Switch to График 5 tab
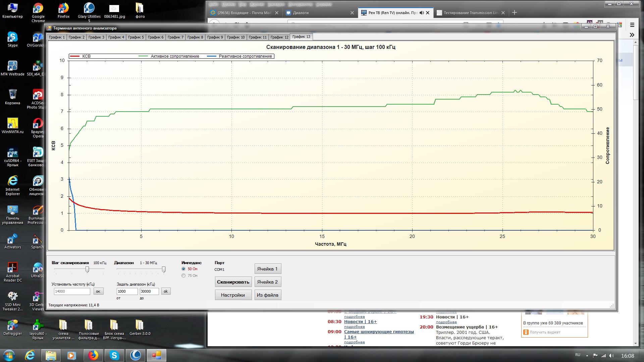 point(136,37)
